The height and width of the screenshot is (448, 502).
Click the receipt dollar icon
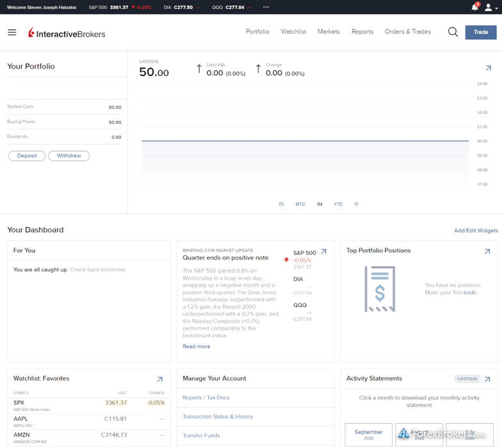pos(380,289)
